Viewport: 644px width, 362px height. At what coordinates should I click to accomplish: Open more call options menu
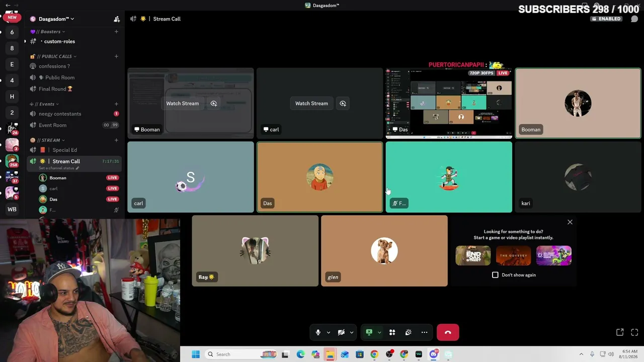424,332
